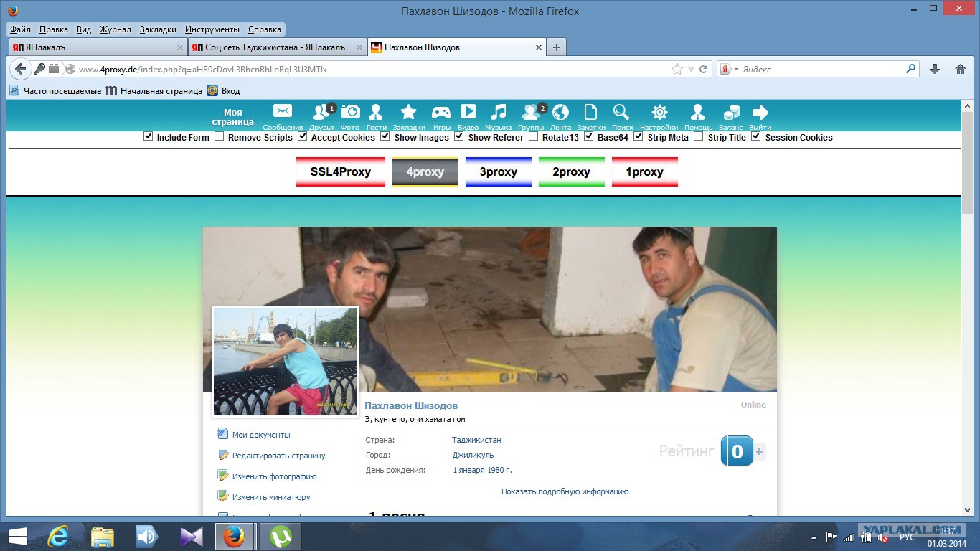
Task: Open the Часто посещаемые bookmarks folder
Action: (x=55, y=91)
